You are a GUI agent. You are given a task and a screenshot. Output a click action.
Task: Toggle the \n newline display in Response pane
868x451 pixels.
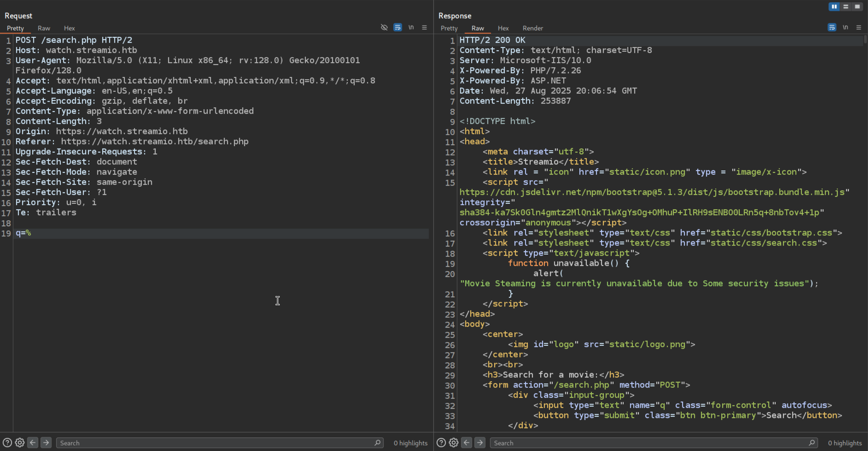click(845, 27)
